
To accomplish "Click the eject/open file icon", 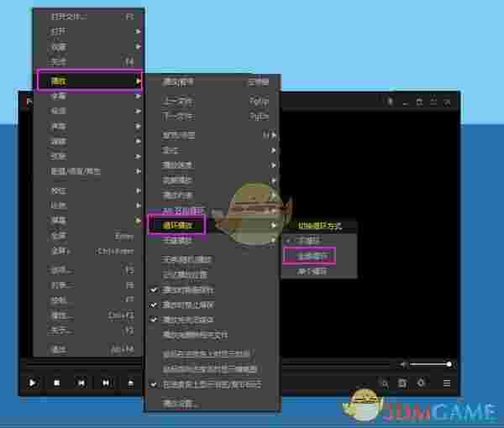I will (x=130, y=383).
